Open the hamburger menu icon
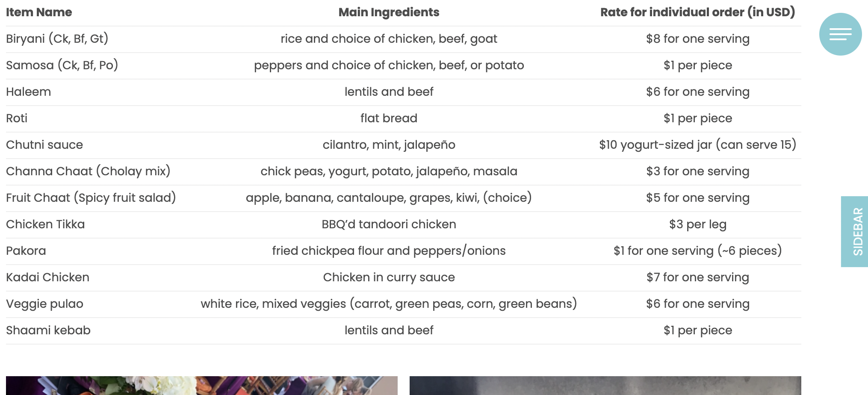Image resolution: width=868 pixels, height=395 pixels. coord(839,34)
